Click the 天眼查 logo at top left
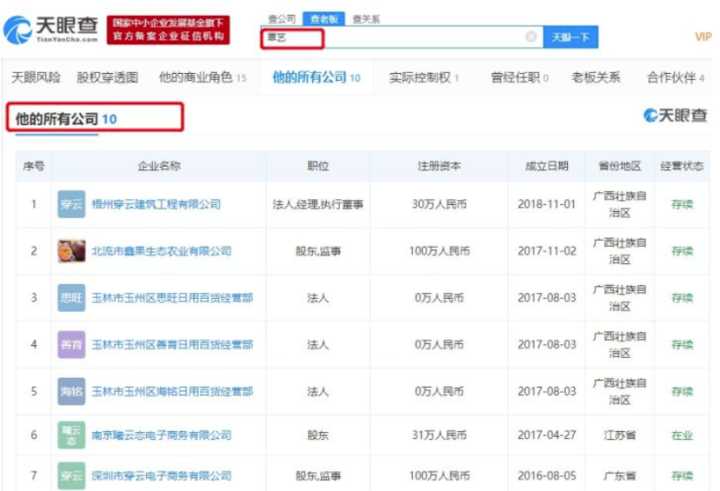Viewport: 720px width, 491px height. (x=52, y=29)
